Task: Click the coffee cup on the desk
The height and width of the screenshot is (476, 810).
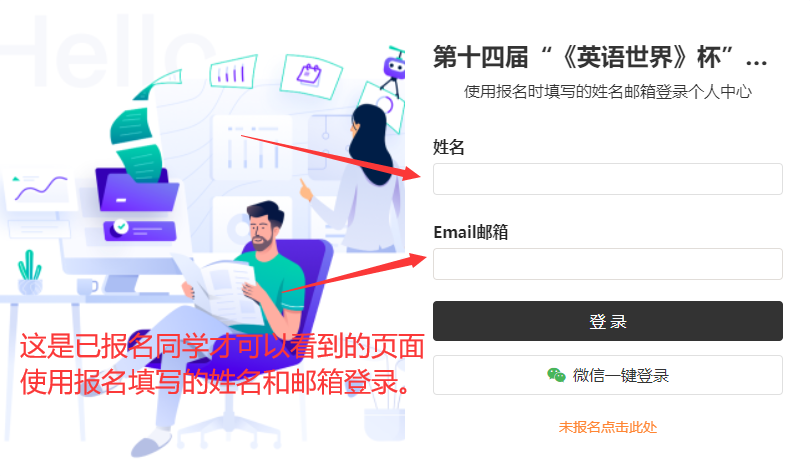Action: point(87,286)
